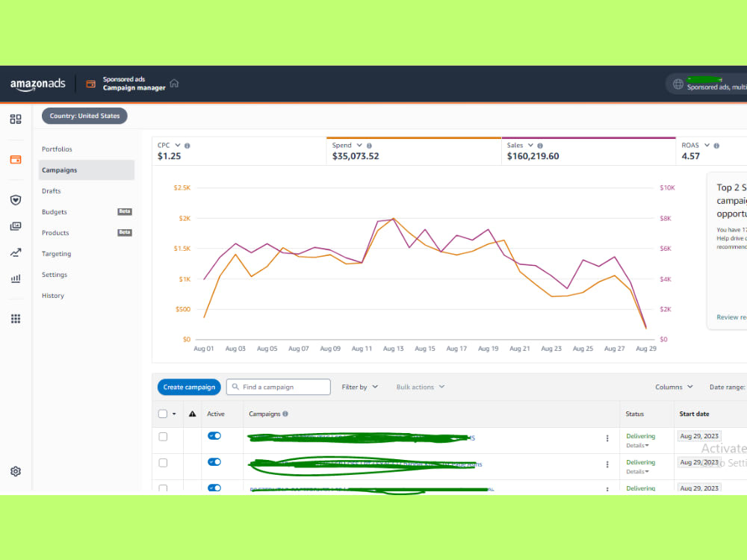Click the Amazon Ads logo
Screen dimensions: 747x560
point(37,84)
